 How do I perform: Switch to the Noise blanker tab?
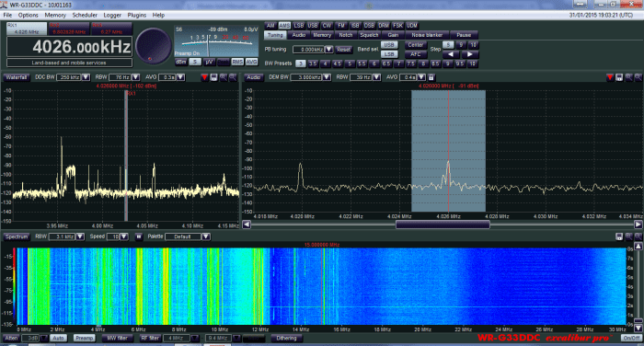click(427, 35)
